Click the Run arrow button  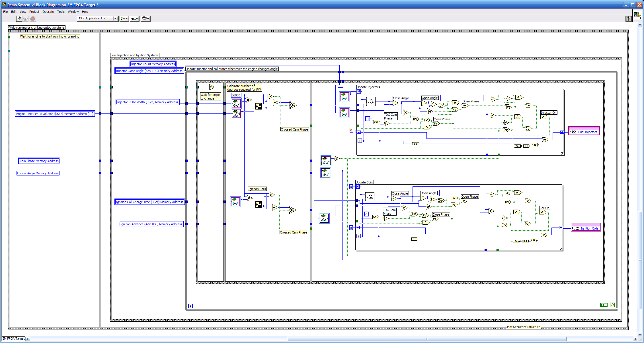pos(19,18)
